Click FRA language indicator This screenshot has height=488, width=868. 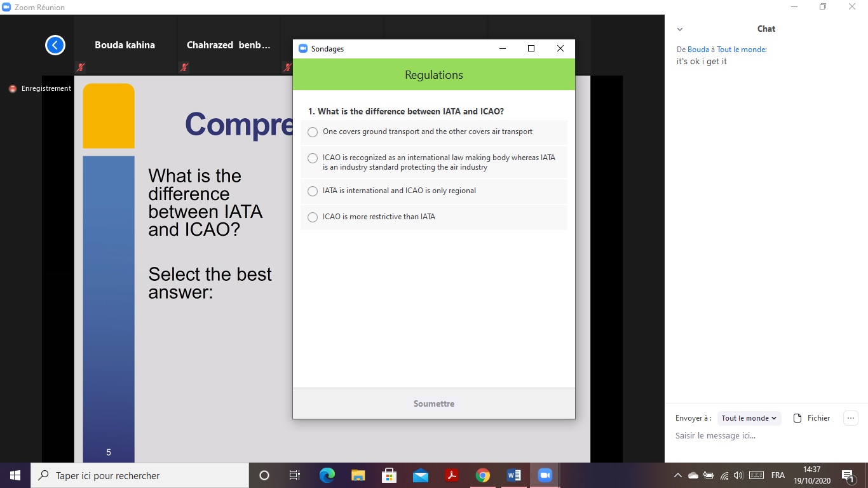click(x=778, y=475)
